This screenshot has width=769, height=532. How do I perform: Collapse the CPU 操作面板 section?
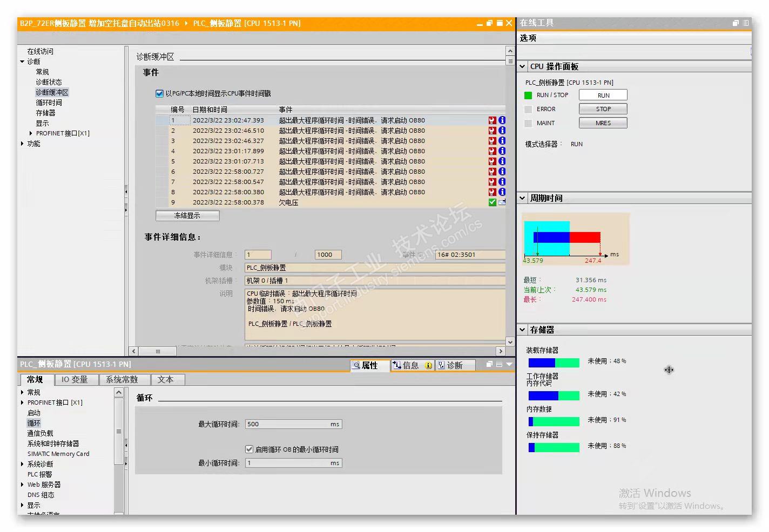(x=522, y=66)
